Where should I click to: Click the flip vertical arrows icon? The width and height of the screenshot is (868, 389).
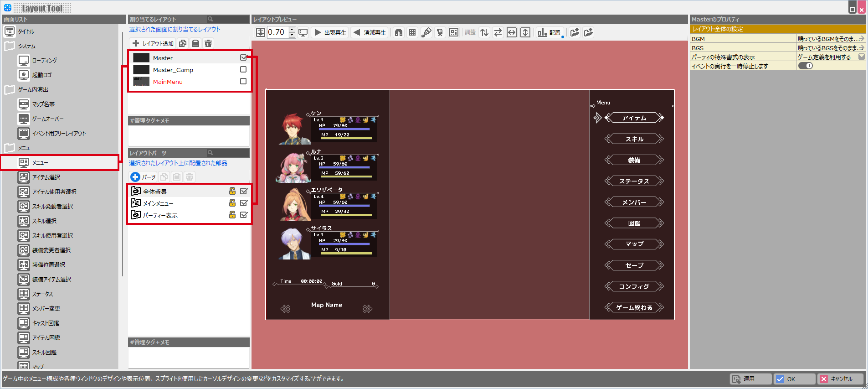click(x=484, y=32)
